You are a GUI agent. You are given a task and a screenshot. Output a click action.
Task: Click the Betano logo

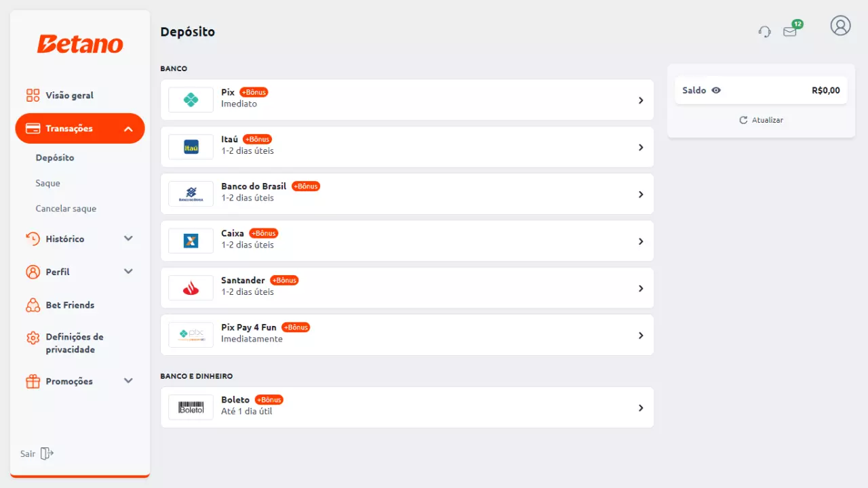click(x=80, y=44)
